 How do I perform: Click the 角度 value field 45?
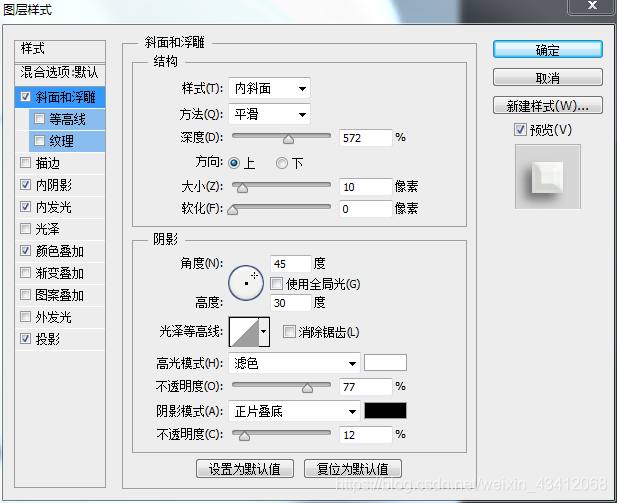pos(290,264)
